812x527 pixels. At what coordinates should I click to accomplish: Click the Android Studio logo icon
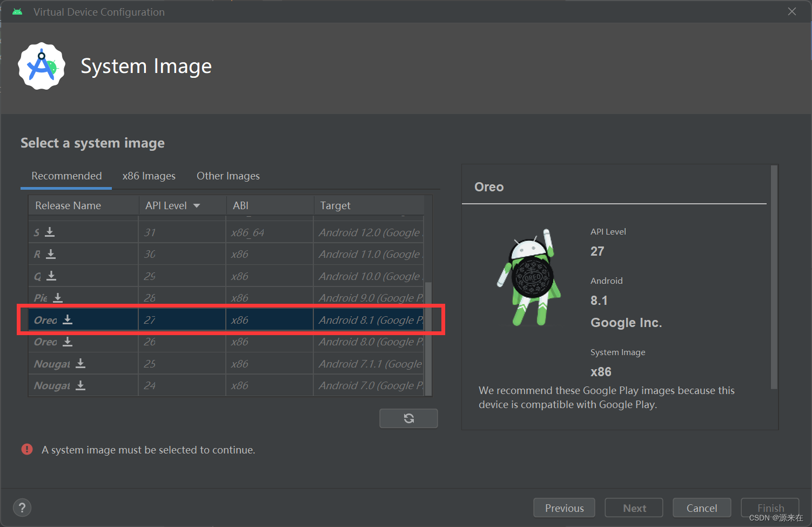[x=42, y=66]
